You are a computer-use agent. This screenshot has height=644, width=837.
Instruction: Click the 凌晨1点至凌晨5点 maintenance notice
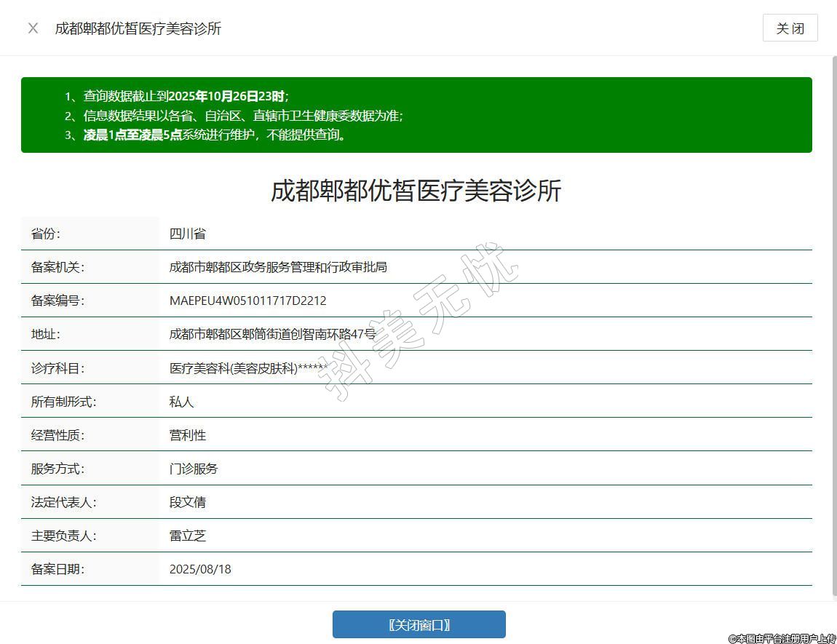(215, 135)
